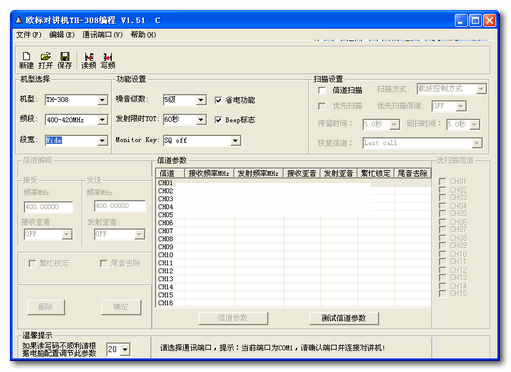
Task: Open the timing value 20 dropdown
Action: pyautogui.click(x=125, y=350)
